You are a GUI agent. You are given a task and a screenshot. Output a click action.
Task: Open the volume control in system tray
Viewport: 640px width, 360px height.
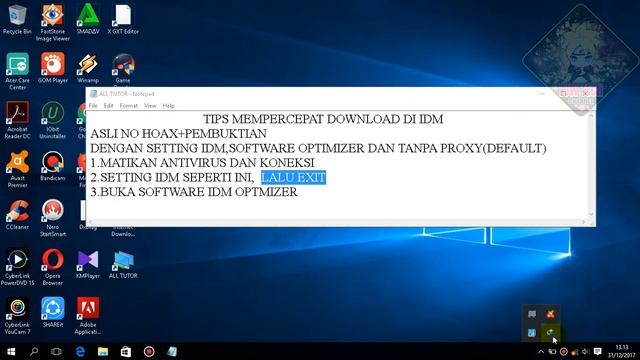click(585, 351)
